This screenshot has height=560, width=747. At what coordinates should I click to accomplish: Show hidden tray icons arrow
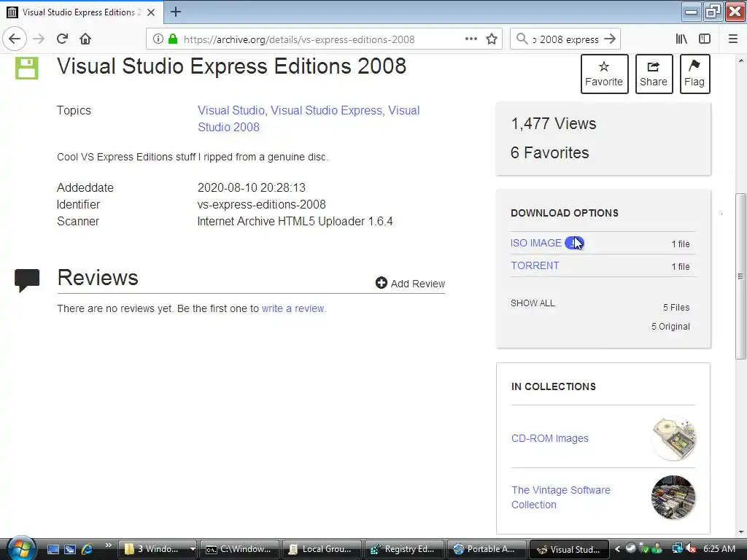pos(617,549)
